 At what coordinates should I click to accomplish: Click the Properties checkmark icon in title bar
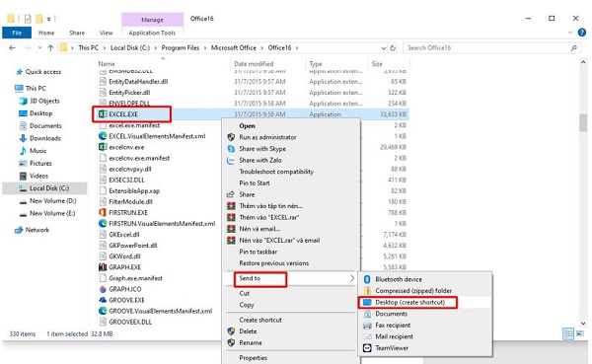click(x=28, y=18)
